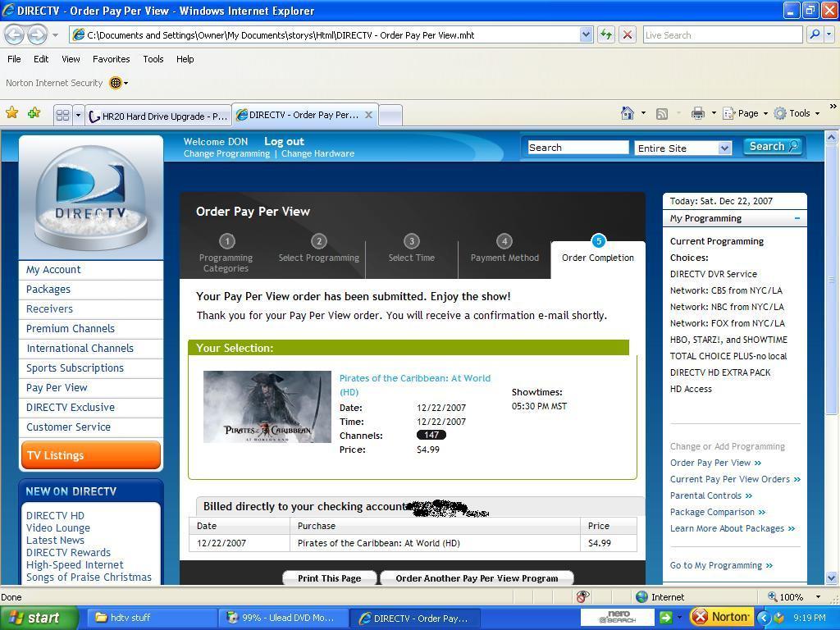Close the DIRECTV Order Pay Per View tab
Viewport: 840px width, 630px height.
368,115
